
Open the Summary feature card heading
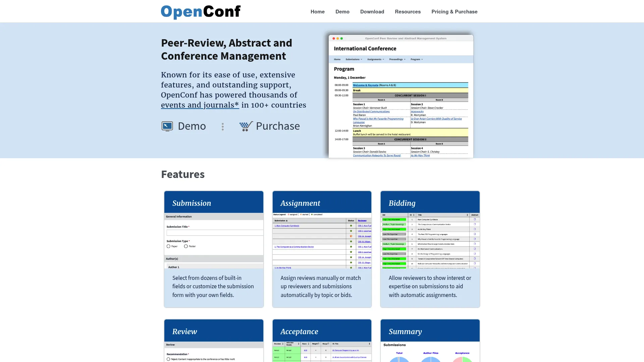405,331
